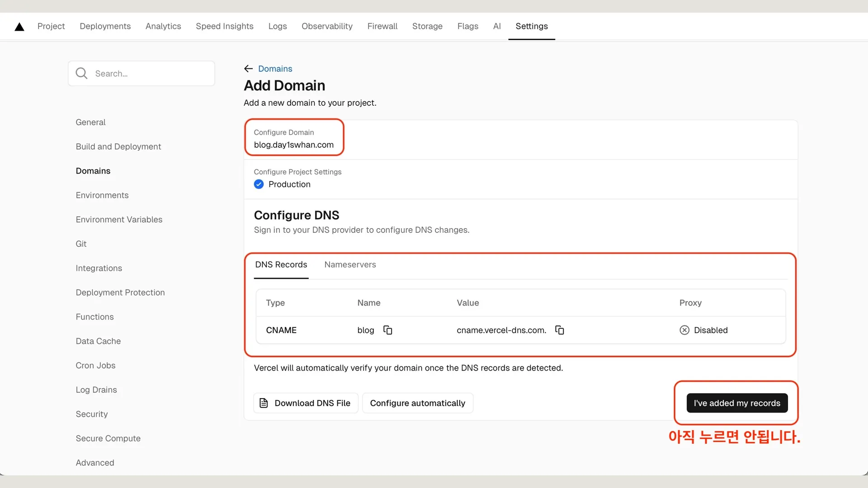Click the settings Search field
868x488 pixels.
tap(142, 73)
